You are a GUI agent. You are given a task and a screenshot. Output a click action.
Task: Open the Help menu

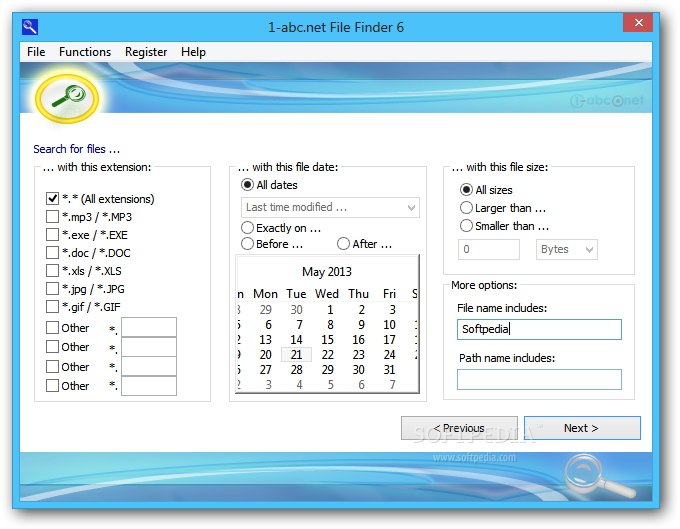(x=193, y=52)
